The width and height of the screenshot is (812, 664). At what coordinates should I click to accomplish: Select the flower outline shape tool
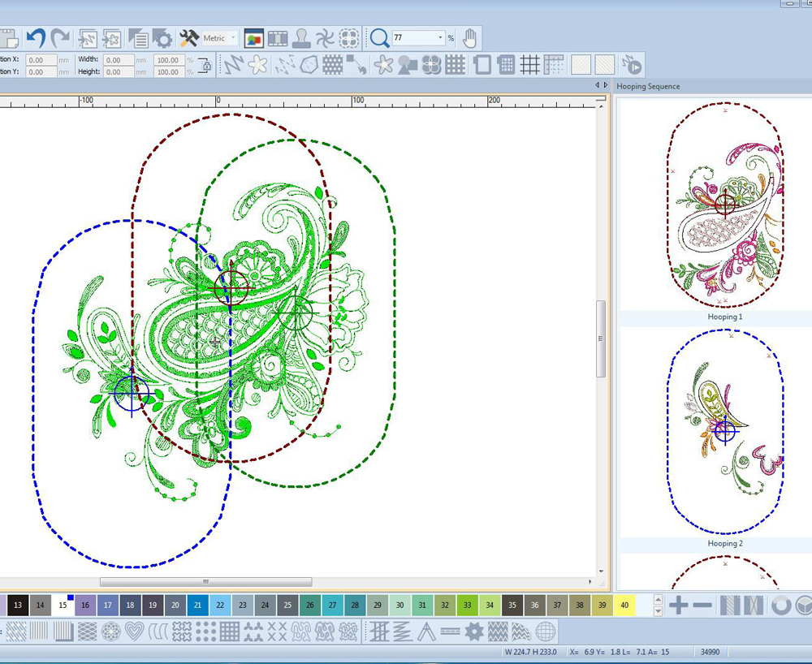point(257,65)
